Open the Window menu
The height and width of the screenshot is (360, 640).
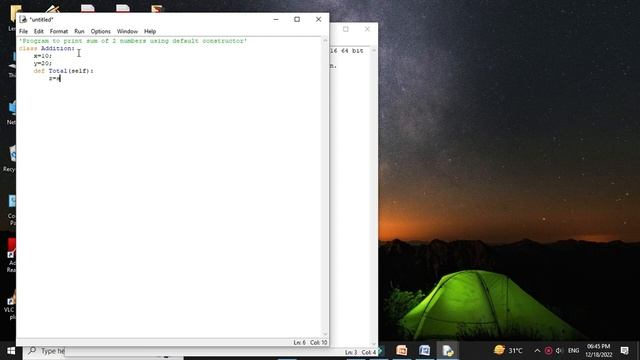click(x=127, y=31)
